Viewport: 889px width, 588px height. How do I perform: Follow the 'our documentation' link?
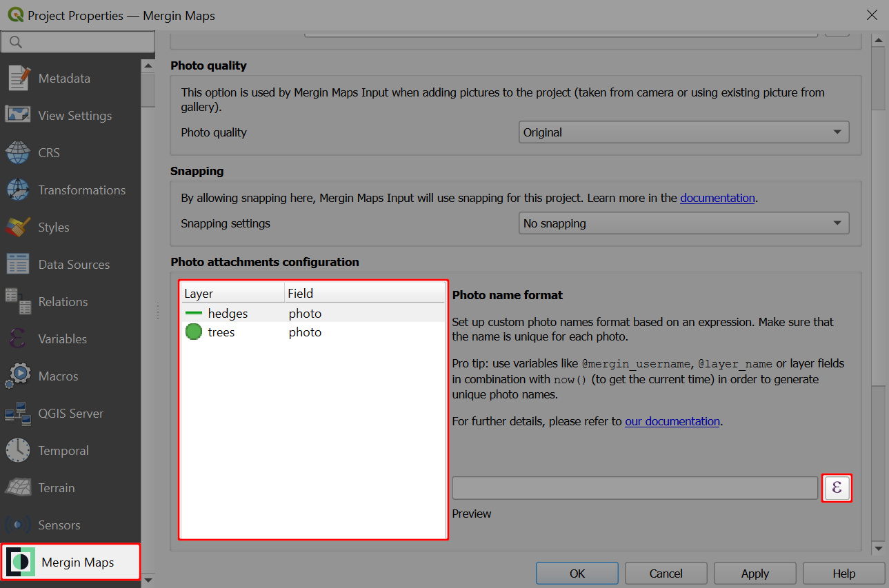point(672,421)
